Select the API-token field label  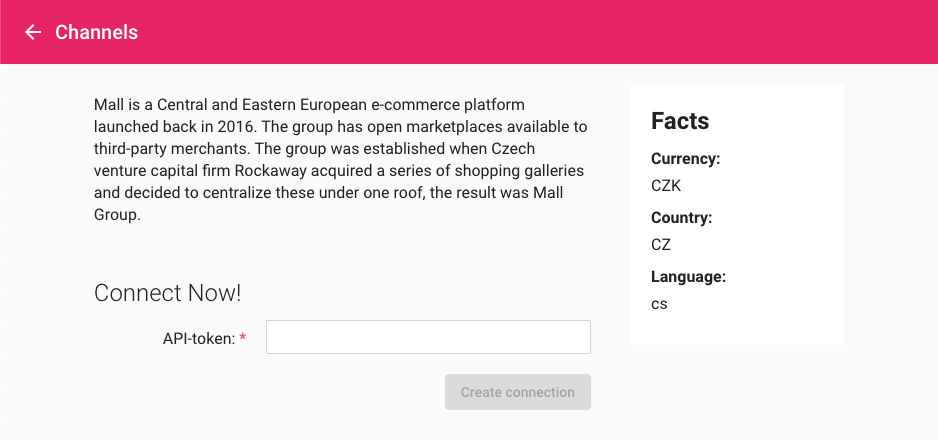pos(199,339)
